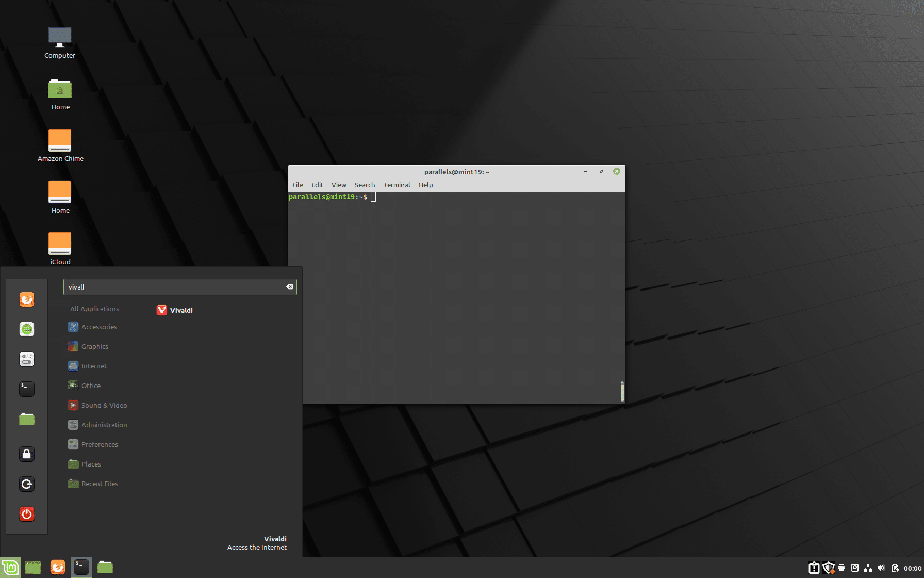The height and width of the screenshot is (578, 924).
Task: Open Recent Files in the menu
Action: click(x=100, y=484)
